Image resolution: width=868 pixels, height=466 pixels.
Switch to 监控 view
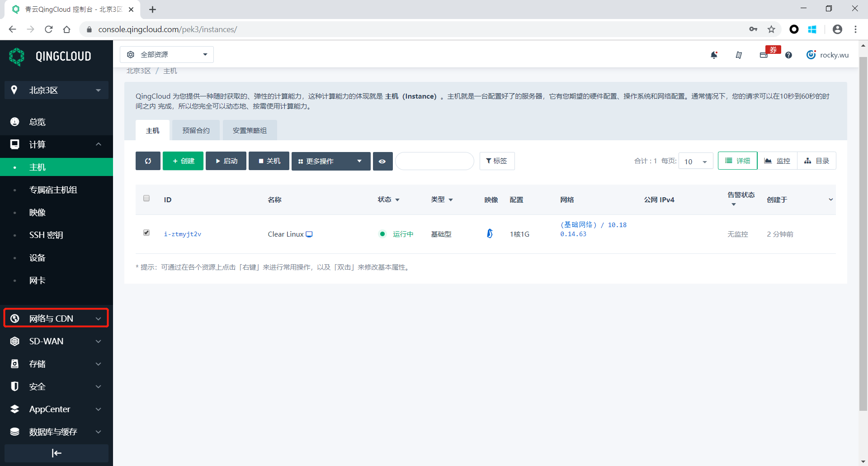[x=777, y=161]
